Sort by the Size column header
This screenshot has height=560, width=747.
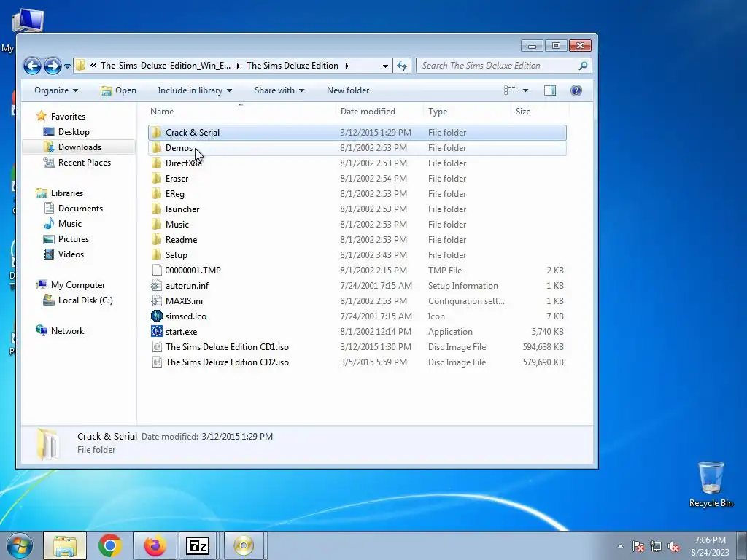pyautogui.click(x=522, y=112)
